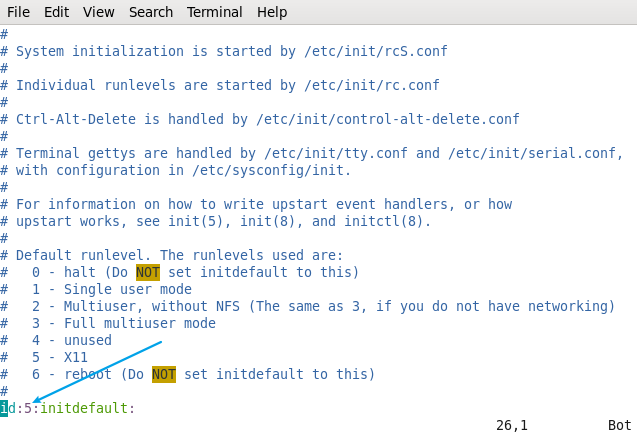637x434 pixels.
Task: Open the Search menu
Action: click(151, 12)
